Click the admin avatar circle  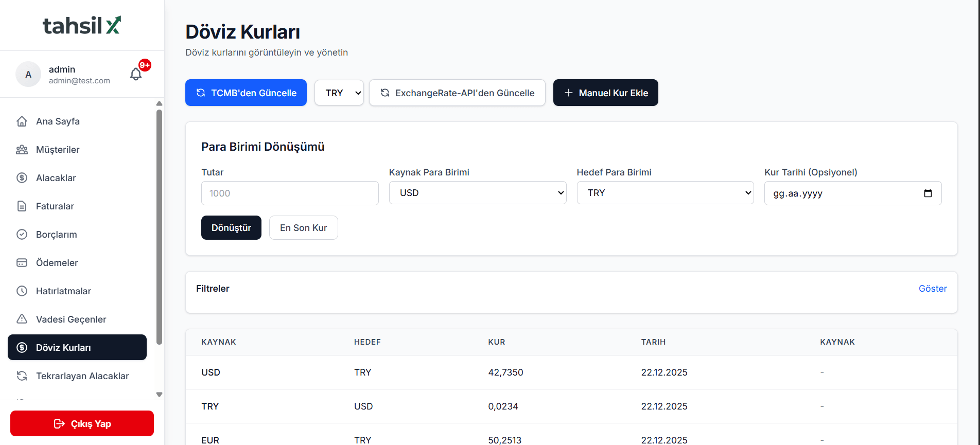(28, 75)
